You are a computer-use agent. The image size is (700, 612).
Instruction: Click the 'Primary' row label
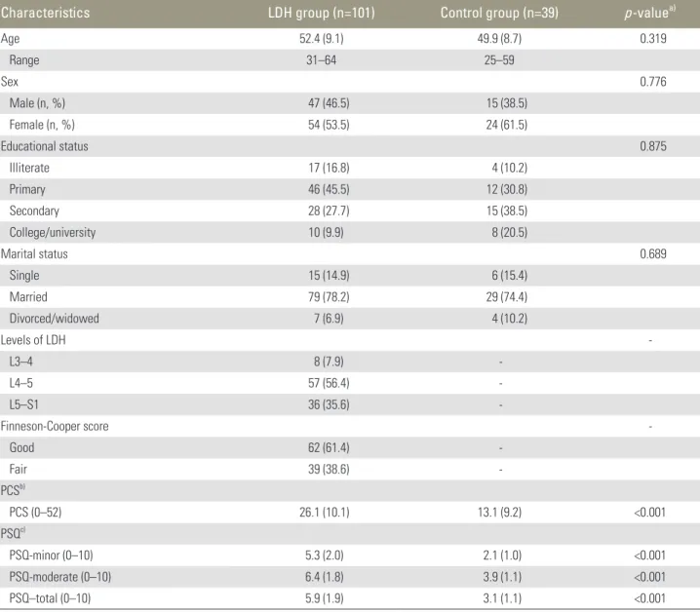point(27,189)
